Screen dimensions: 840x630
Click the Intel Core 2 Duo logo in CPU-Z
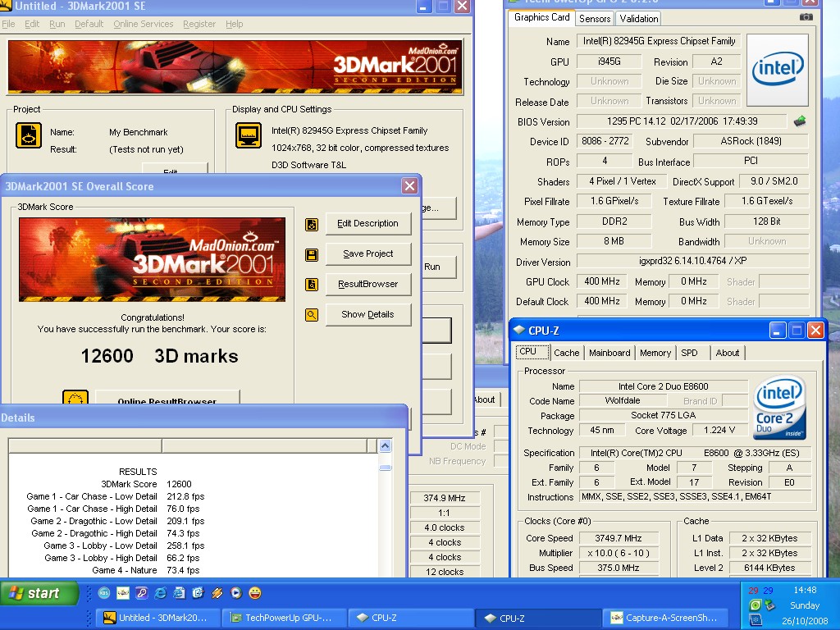779,408
